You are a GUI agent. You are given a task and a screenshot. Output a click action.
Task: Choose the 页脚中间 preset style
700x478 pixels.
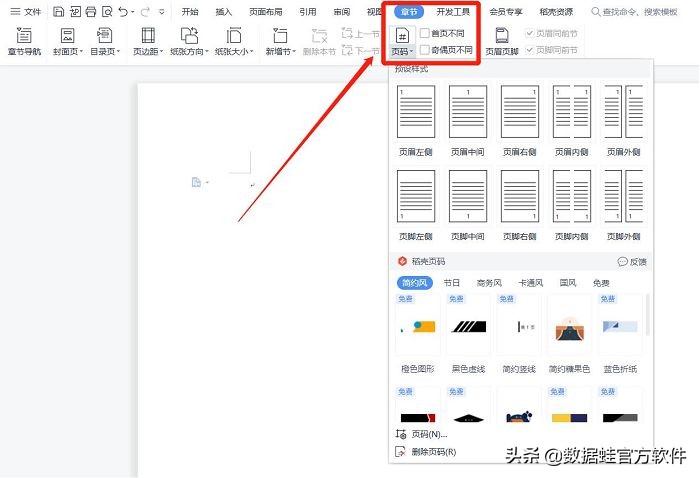tap(467, 205)
